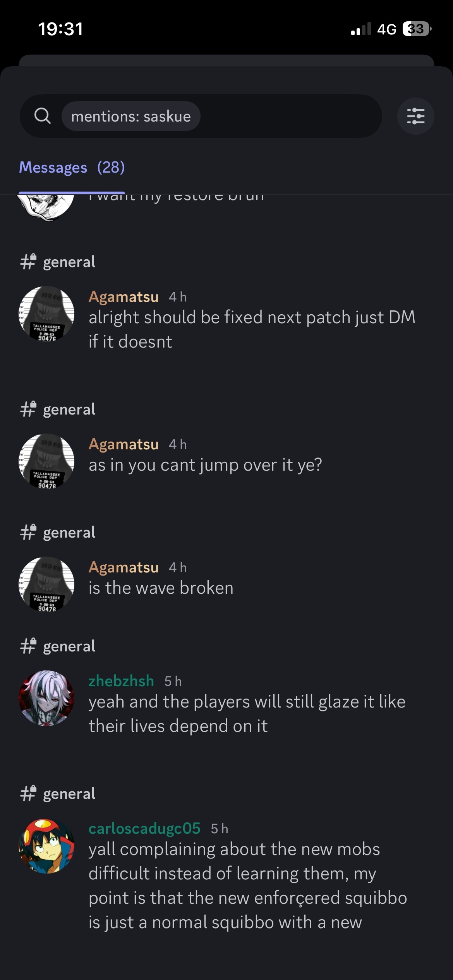The width and height of the screenshot is (453, 980).
Task: Tap Agamatsu's name on 'as in you cant jump' message
Action: 124,444
